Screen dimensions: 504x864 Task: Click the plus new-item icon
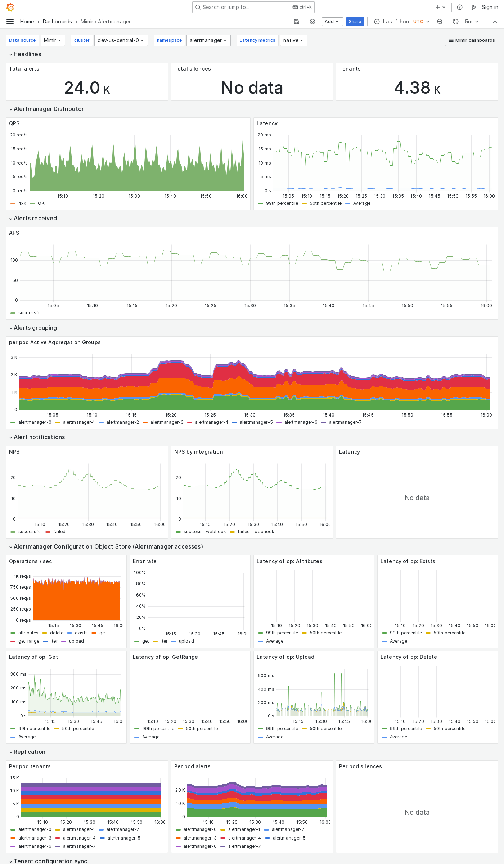pos(438,7)
